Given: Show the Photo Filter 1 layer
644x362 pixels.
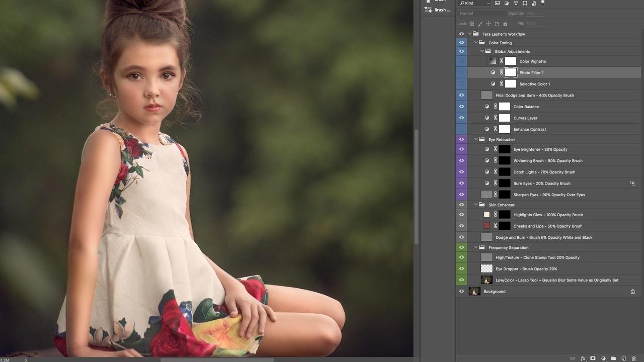Looking at the screenshot, I should pos(461,73).
